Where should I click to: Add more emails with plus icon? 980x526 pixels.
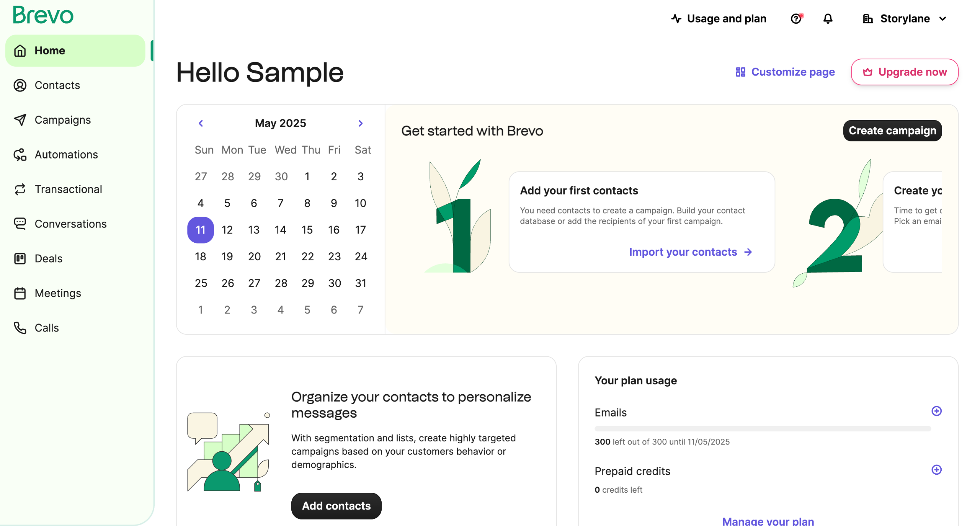936,411
